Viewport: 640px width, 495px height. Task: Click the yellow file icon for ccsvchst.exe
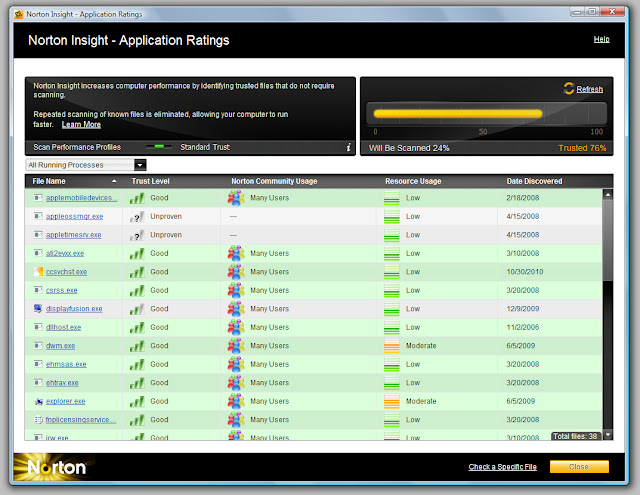click(38, 271)
